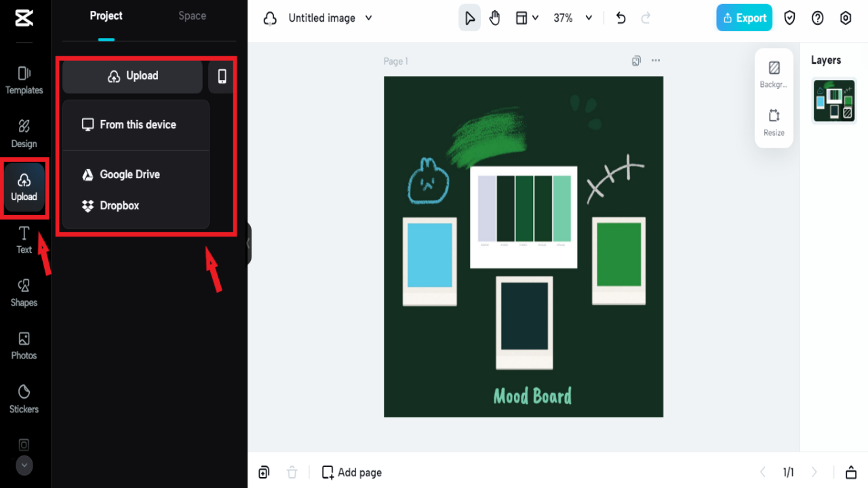The height and width of the screenshot is (488, 868).
Task: Open the Untitled image name dropdown
Action: [x=330, y=18]
